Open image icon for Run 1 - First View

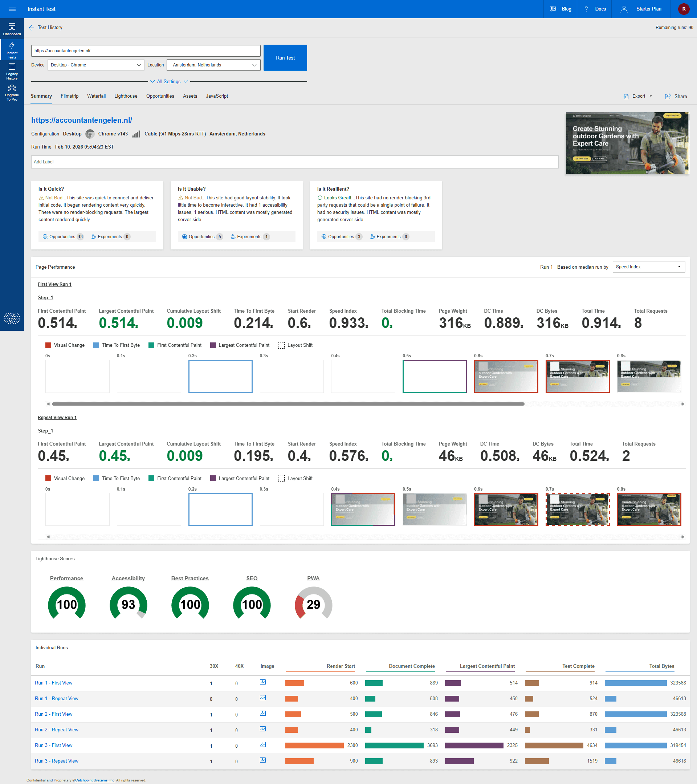pyautogui.click(x=262, y=682)
